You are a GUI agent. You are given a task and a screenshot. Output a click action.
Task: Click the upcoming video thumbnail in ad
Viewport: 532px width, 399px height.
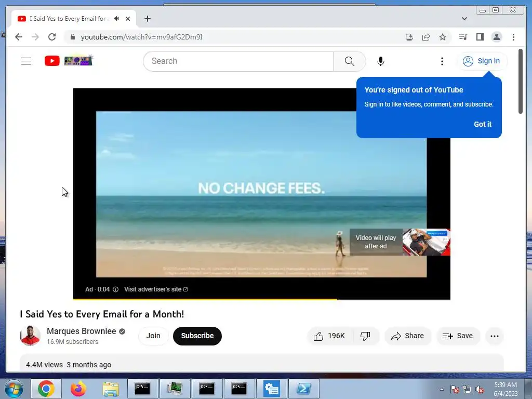(x=426, y=242)
